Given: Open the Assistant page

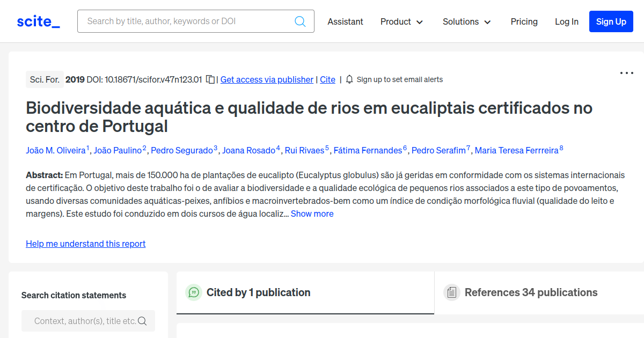Looking at the screenshot, I should tap(346, 21).
